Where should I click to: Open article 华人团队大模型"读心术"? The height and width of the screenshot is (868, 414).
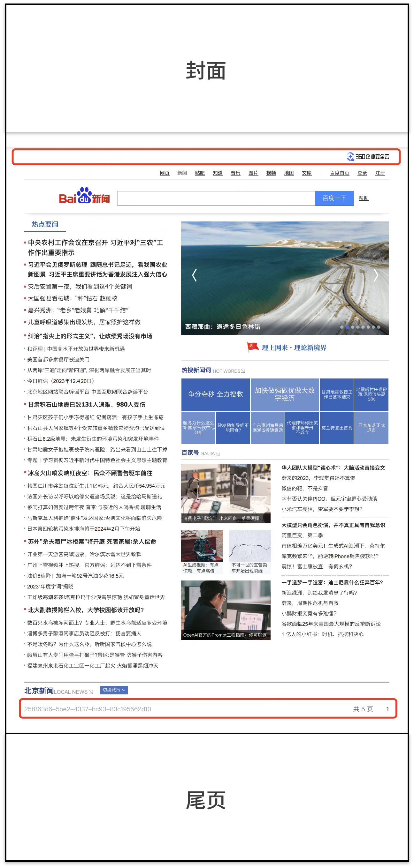(x=333, y=468)
